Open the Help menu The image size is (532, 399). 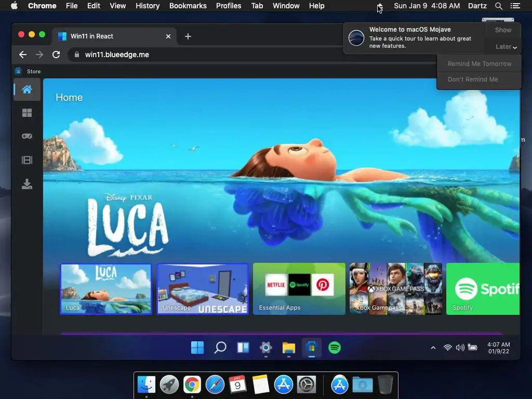(x=316, y=6)
